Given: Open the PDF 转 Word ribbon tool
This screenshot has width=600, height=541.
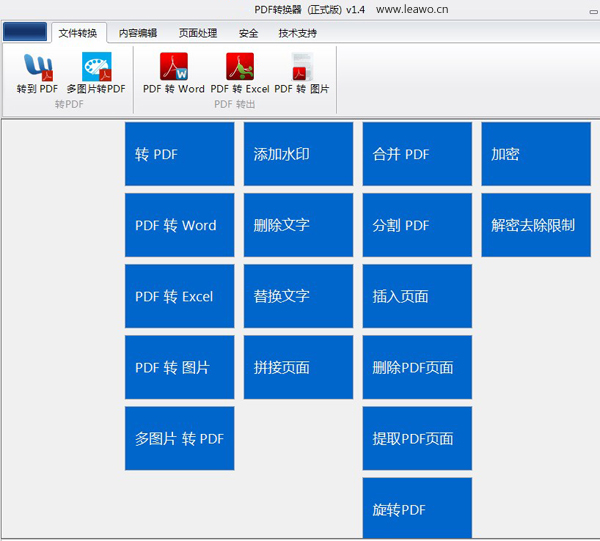Looking at the screenshot, I should 174,73.
